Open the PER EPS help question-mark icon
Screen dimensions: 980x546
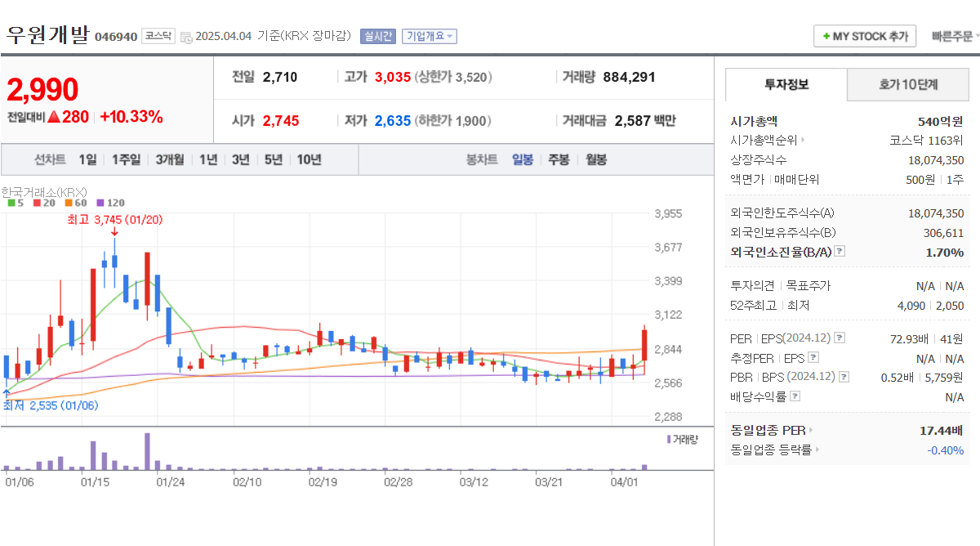click(840, 338)
